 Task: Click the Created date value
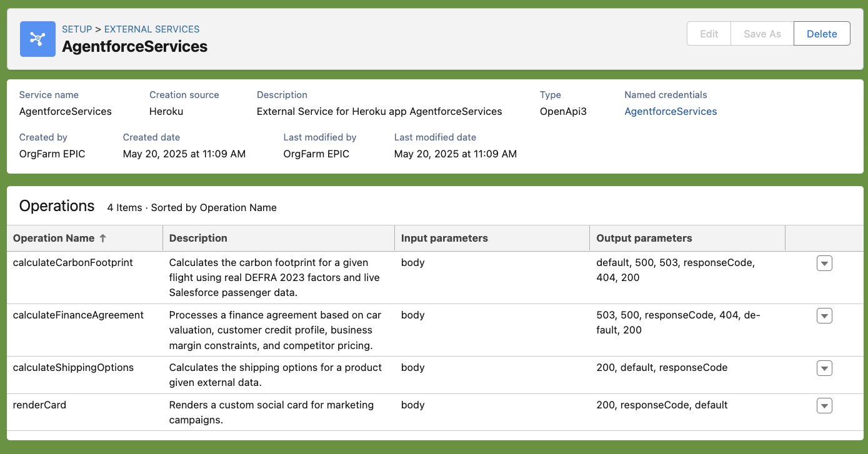(184, 154)
